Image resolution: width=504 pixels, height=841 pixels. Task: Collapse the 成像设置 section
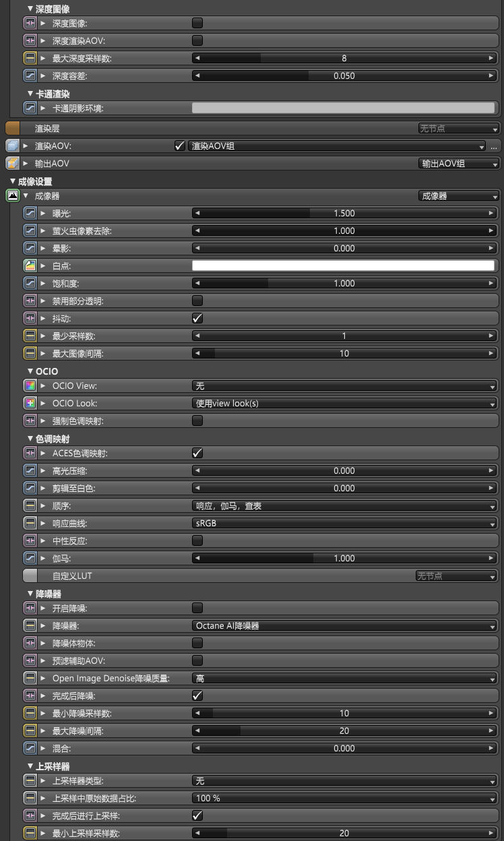(13, 181)
